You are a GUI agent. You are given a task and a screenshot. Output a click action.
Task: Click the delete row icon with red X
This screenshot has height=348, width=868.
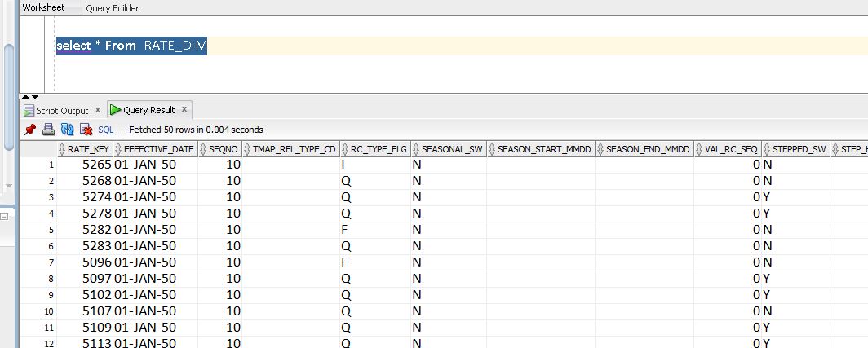pyautogui.click(x=86, y=130)
